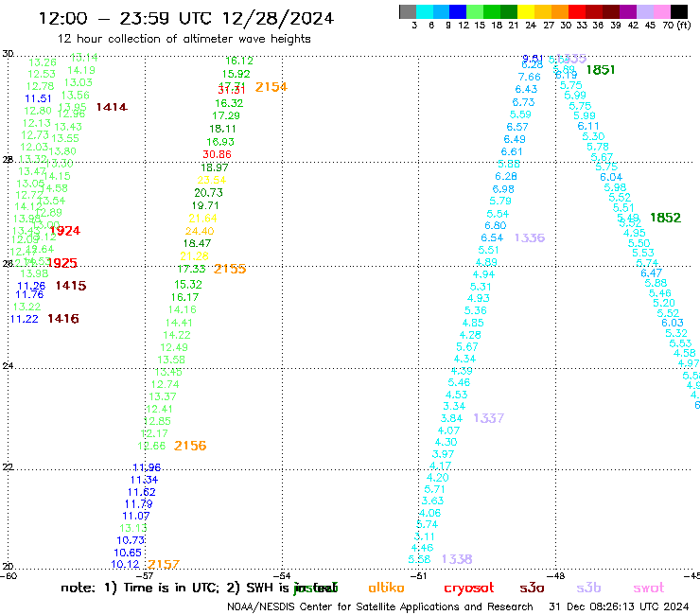
Task: Click the orange altika time stamp 2156
Action: coord(190,446)
